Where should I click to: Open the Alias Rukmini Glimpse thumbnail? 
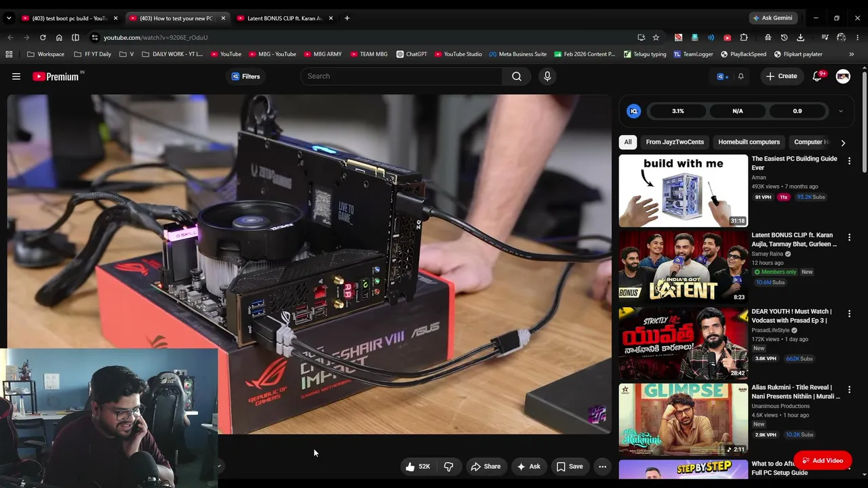[683, 420]
